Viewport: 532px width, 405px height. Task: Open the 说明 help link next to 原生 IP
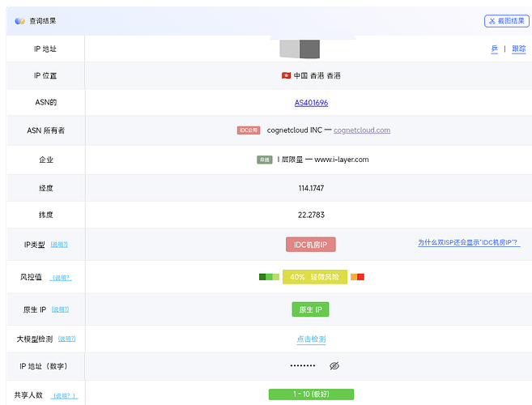[x=60, y=309]
